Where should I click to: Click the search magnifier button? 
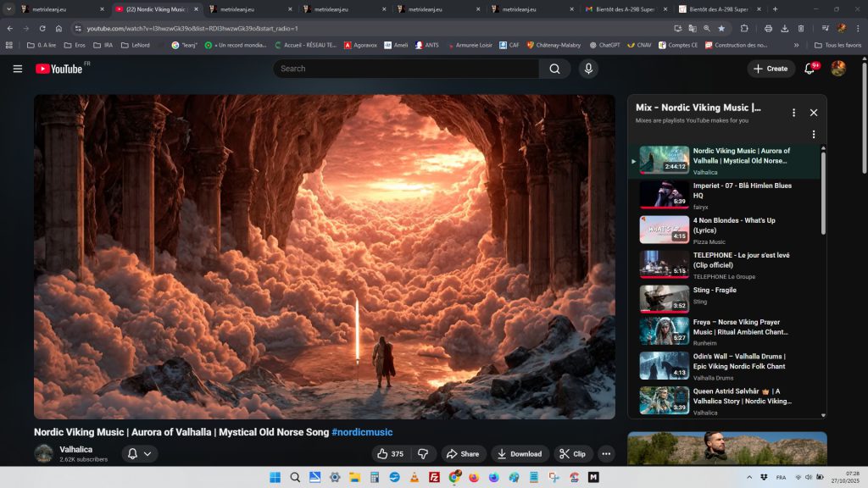[x=554, y=69]
